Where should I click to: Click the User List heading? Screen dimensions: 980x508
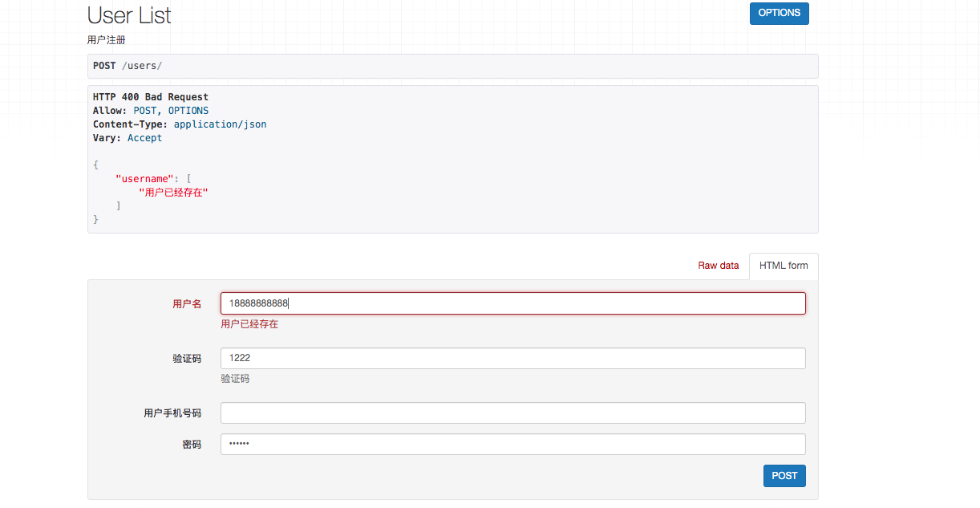(129, 15)
